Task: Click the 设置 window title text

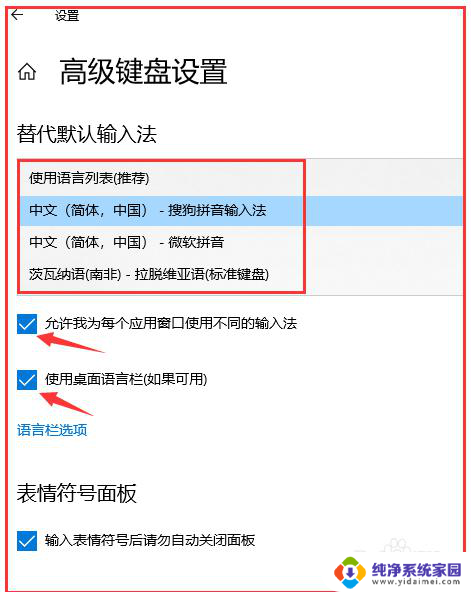Action: [67, 16]
